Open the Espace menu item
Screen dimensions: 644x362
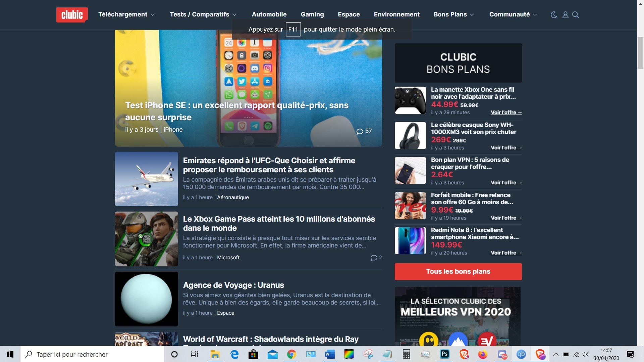coord(348,14)
